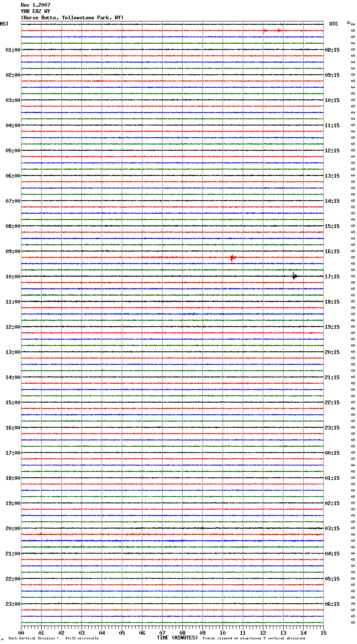This screenshot has width=357, height=644.
Task: Select the 23:00 MST row label
Action: click(13, 604)
